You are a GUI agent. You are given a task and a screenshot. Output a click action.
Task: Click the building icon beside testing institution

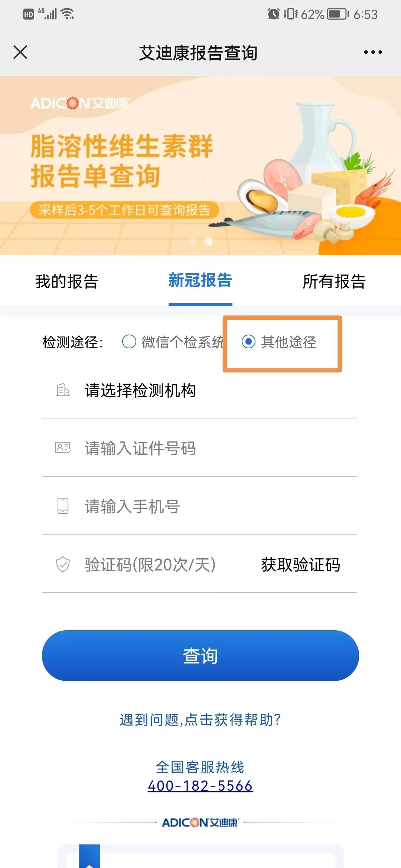click(x=63, y=390)
